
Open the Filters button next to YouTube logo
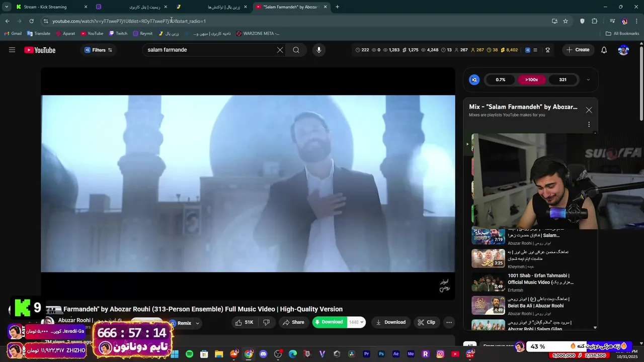click(x=98, y=50)
